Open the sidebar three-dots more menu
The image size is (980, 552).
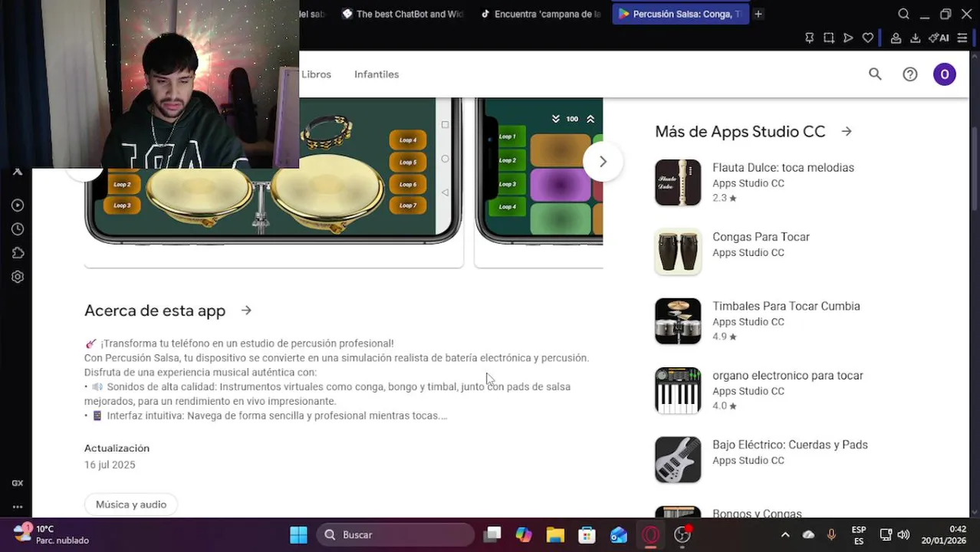click(18, 507)
